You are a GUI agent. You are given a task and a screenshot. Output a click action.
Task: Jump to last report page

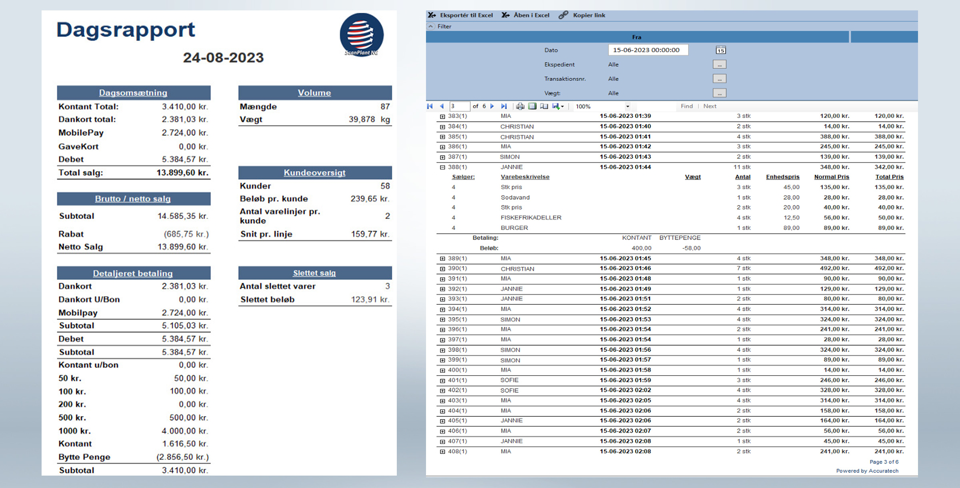tap(504, 106)
